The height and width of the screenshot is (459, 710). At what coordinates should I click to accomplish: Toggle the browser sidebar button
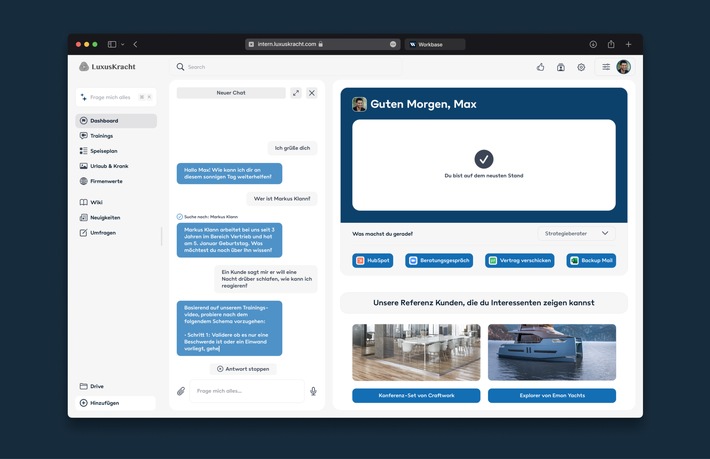point(114,44)
